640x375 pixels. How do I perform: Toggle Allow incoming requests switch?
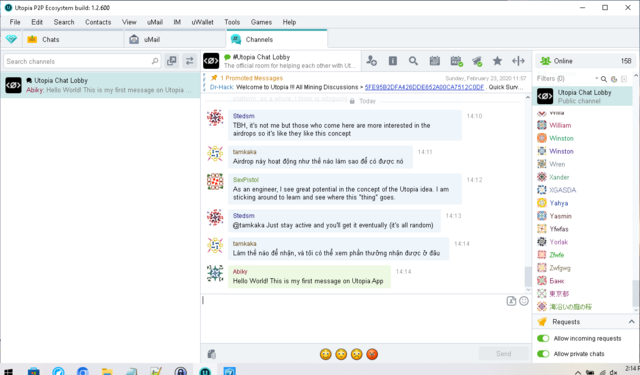coord(543,338)
